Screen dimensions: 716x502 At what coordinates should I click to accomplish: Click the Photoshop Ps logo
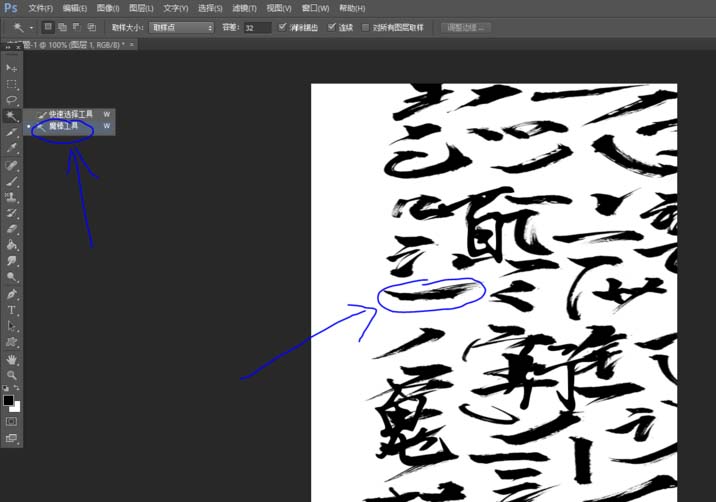(11, 8)
